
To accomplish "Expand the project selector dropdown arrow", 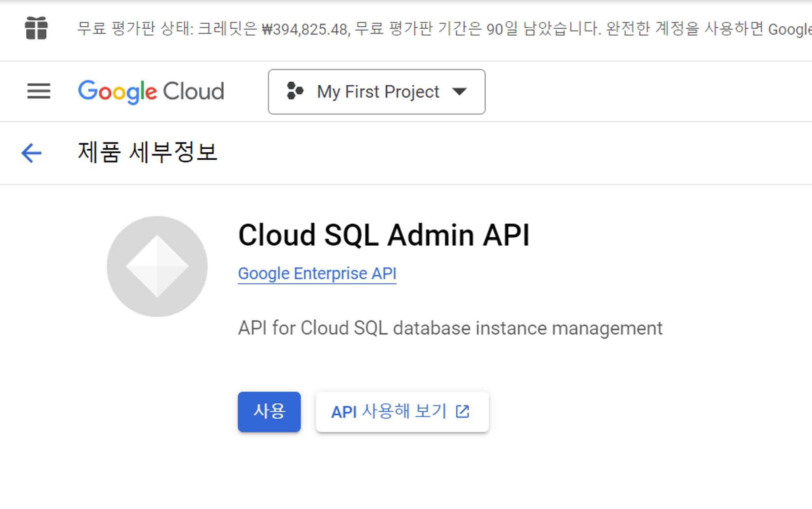I will coord(459,91).
